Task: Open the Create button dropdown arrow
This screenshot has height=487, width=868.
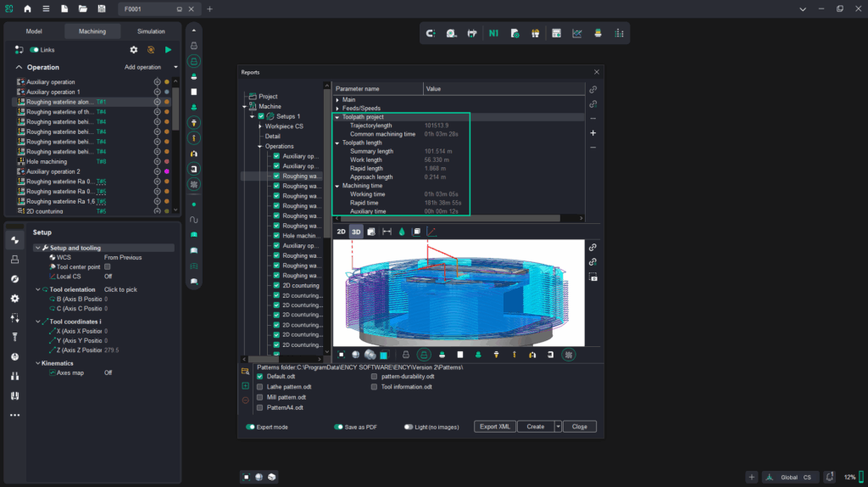Action: [558, 427]
